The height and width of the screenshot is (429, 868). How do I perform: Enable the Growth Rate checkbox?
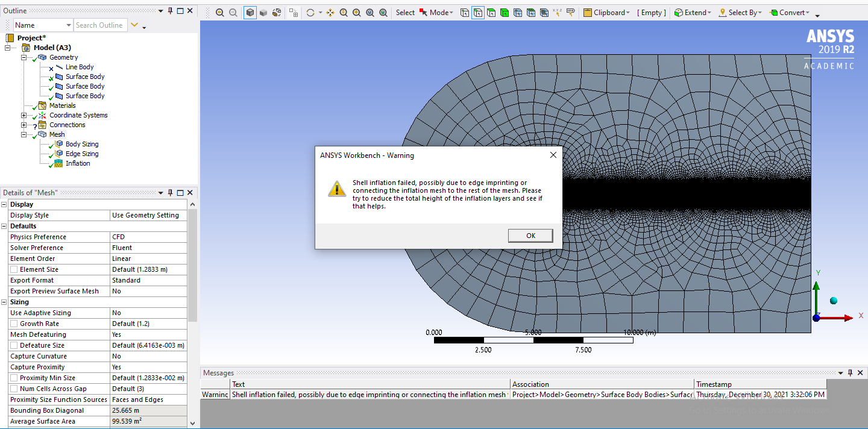pos(14,324)
